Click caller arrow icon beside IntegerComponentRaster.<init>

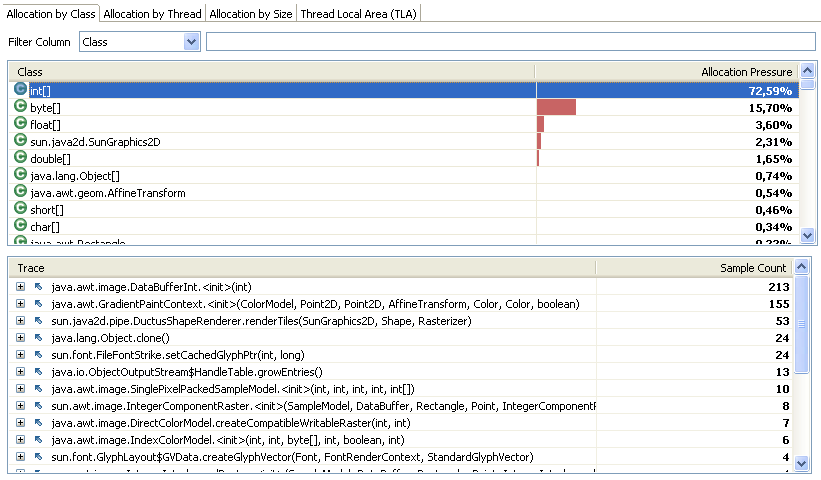(x=38, y=406)
